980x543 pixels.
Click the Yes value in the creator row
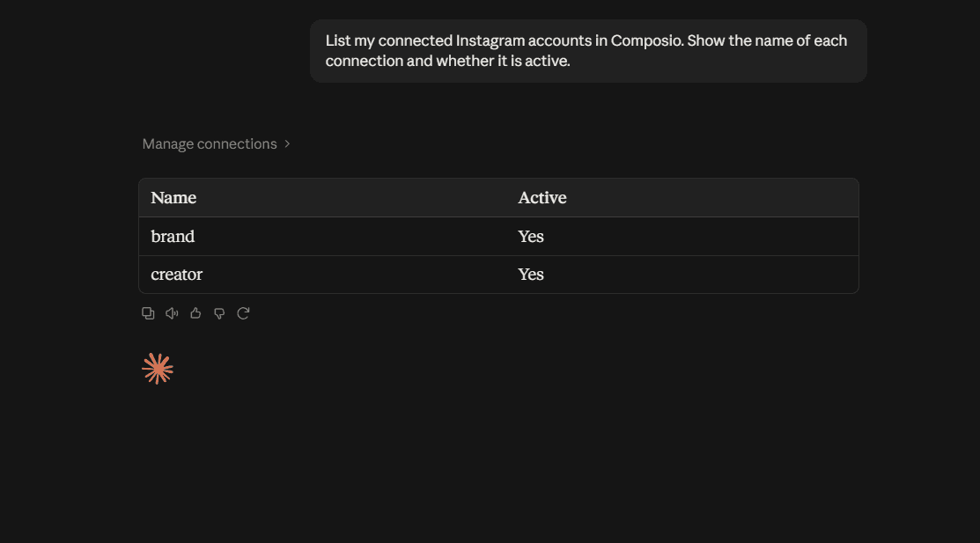pyautogui.click(x=531, y=275)
